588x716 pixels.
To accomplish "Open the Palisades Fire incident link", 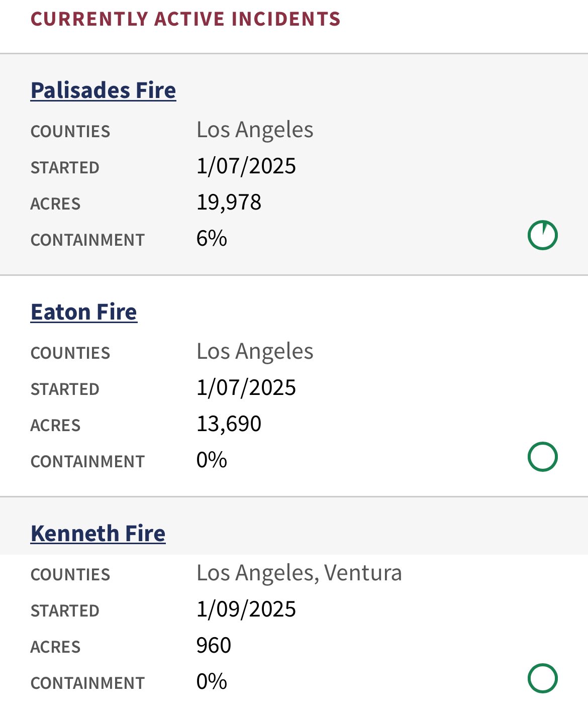I will click(103, 90).
